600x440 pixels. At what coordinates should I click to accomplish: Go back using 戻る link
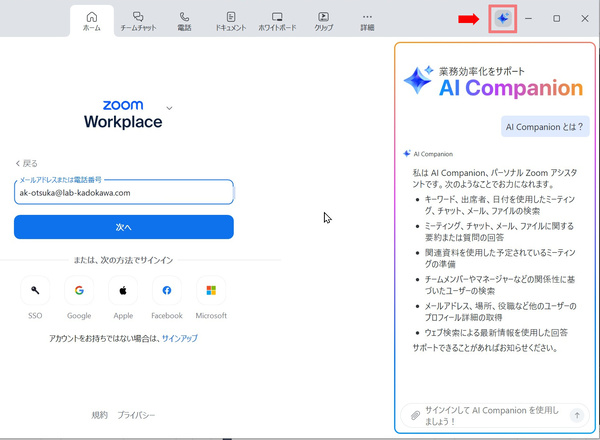tap(27, 163)
